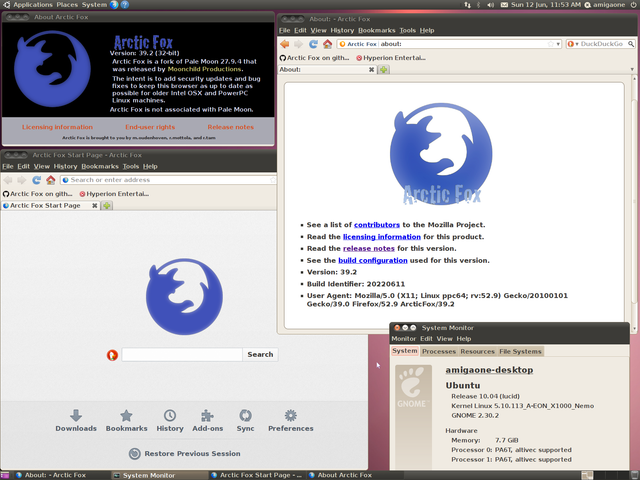Click the back arrow in About: window
Viewport: 640px width, 480px height.
click(285, 44)
